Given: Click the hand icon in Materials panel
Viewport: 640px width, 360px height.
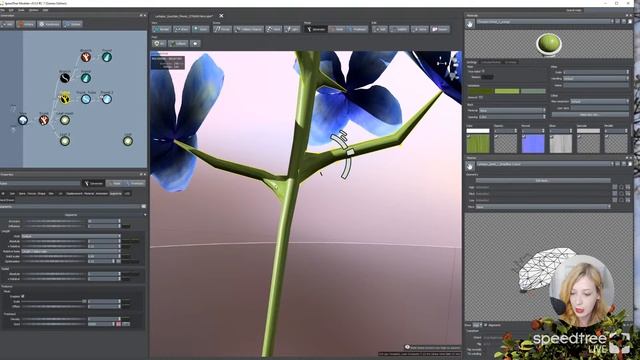Looking at the screenshot, I should [x=470, y=24].
